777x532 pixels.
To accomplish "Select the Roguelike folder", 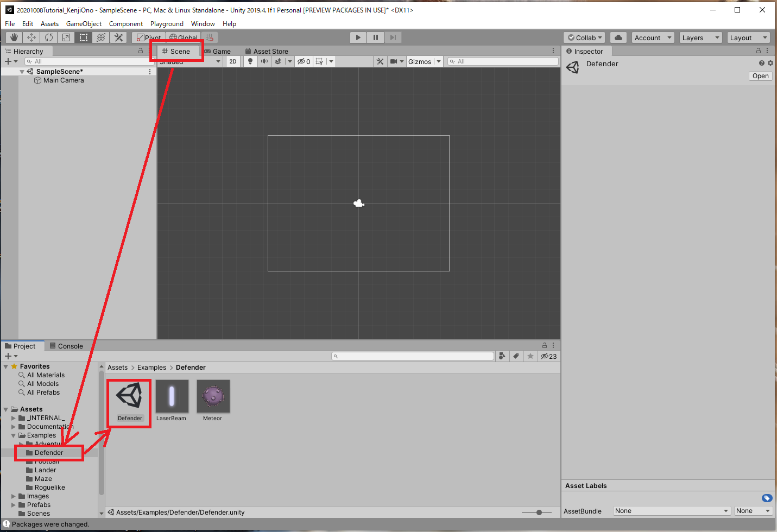I will (x=49, y=487).
